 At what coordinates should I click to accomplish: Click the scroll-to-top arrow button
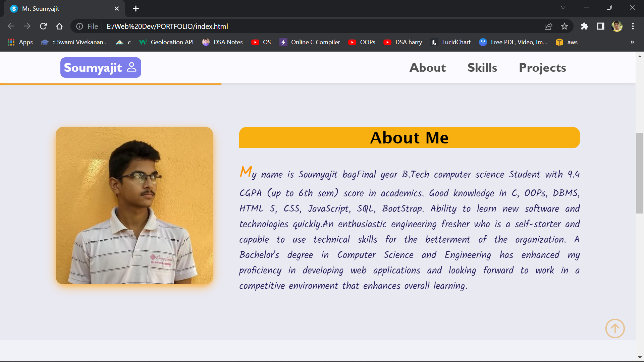click(x=615, y=328)
